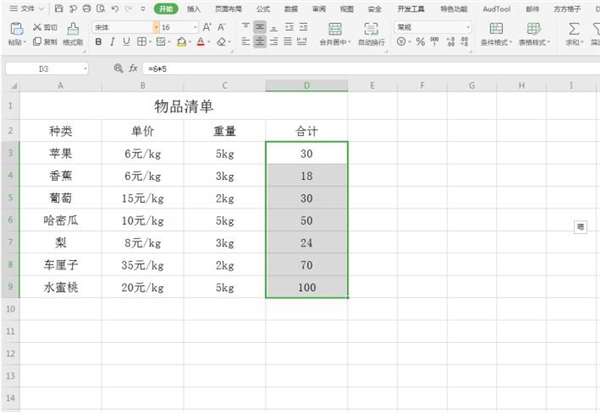The height and width of the screenshot is (412, 600).
Task: Click the justify alignment icon
Action: coord(288,41)
